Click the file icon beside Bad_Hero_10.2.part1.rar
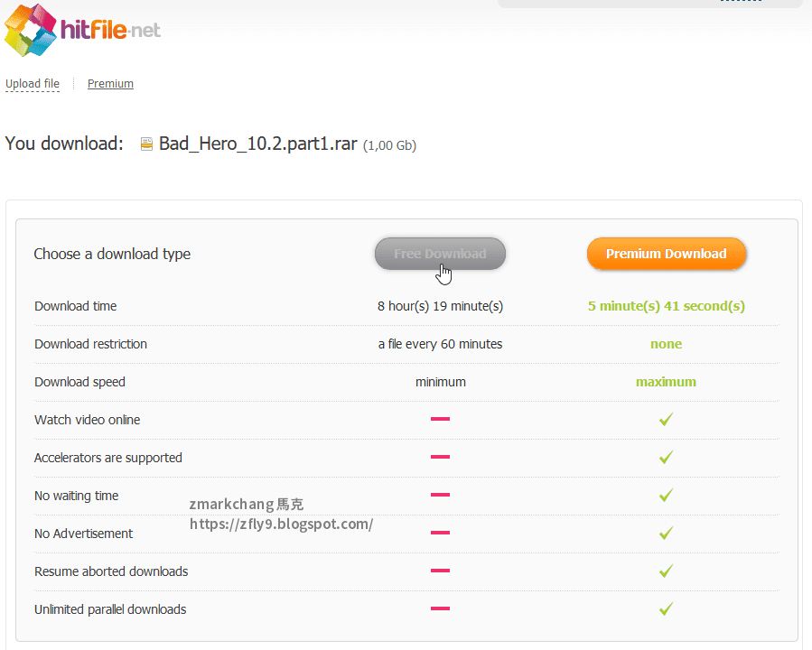Viewport: 812px width, 650px height. (146, 144)
